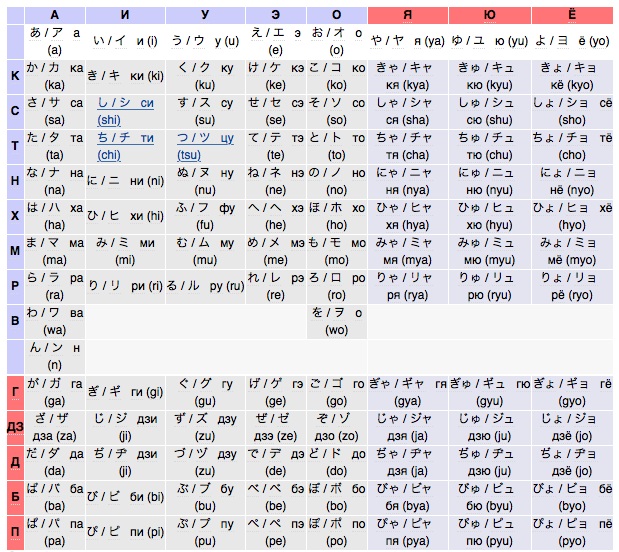Image resolution: width=619 pixels, height=552 pixels.
Task: Select the тэ (te) cell
Action: pos(276,146)
